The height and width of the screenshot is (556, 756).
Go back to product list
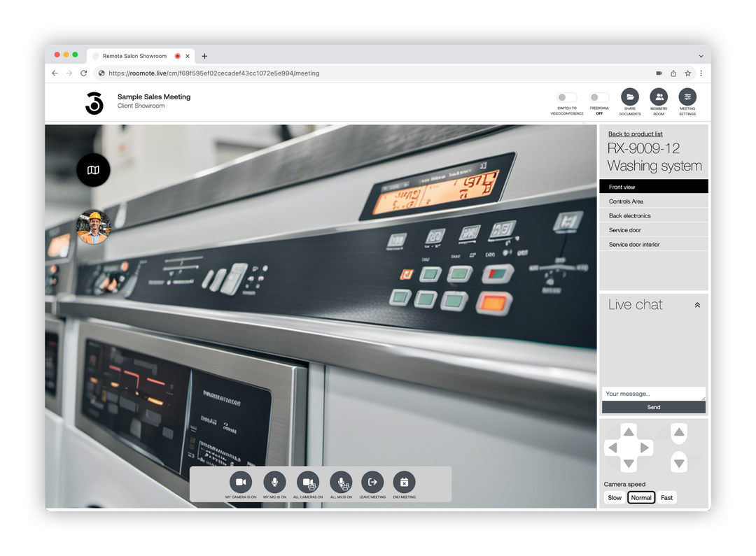point(635,134)
